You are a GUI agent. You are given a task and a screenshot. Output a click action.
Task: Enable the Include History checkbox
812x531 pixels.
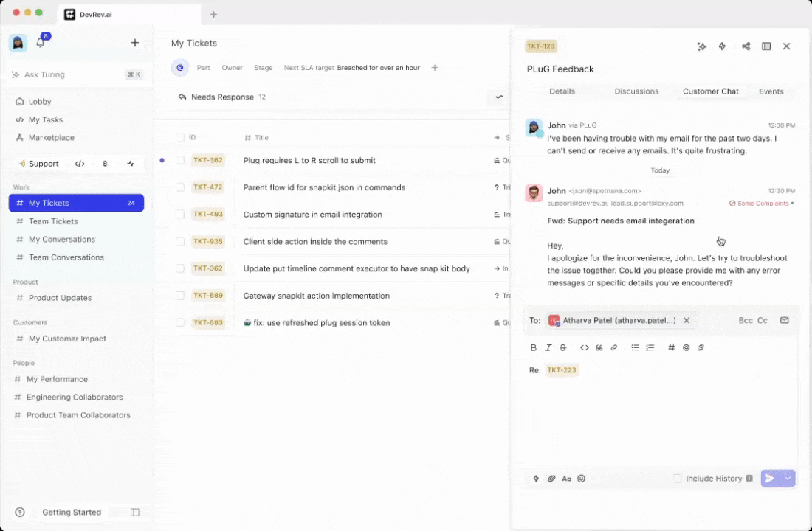(x=677, y=478)
